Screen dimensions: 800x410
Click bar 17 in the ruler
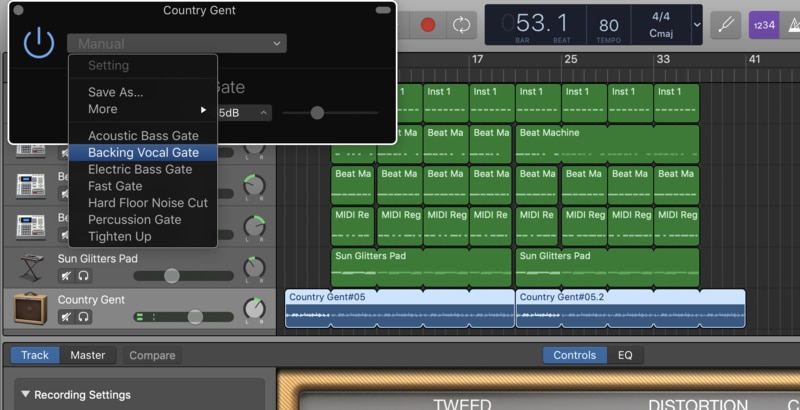tap(477, 59)
